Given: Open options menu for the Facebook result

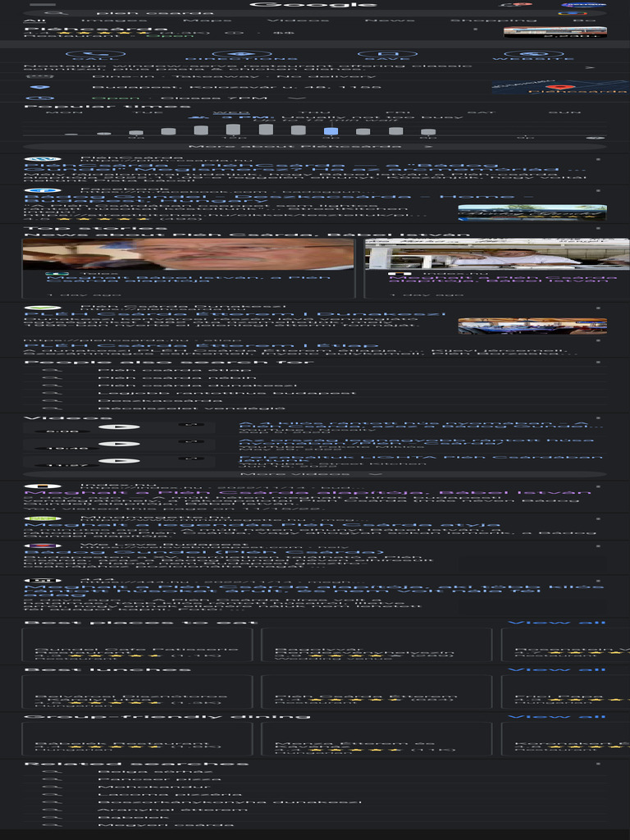Looking at the screenshot, I should point(598,190).
